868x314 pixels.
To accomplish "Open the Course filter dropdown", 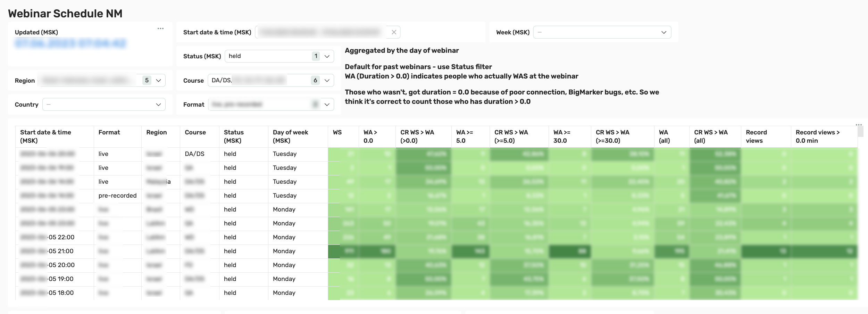I will coord(327,81).
